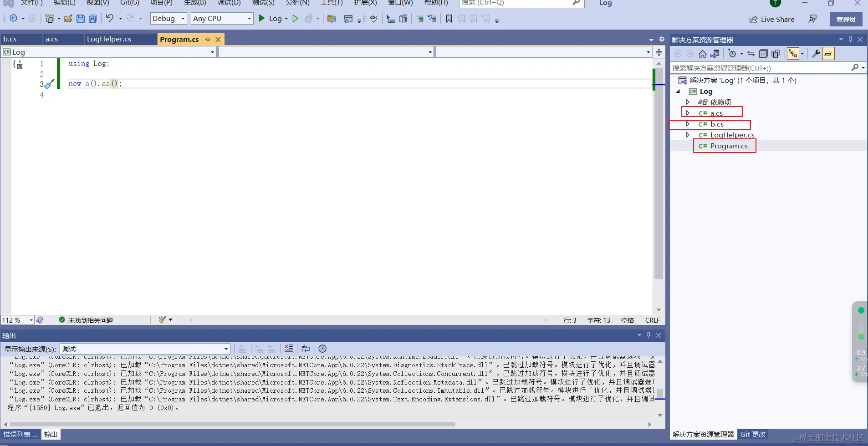This screenshot has height=446, width=868.
Task: Click the Uncomment selected lines icon
Action: pyautogui.click(x=432, y=19)
